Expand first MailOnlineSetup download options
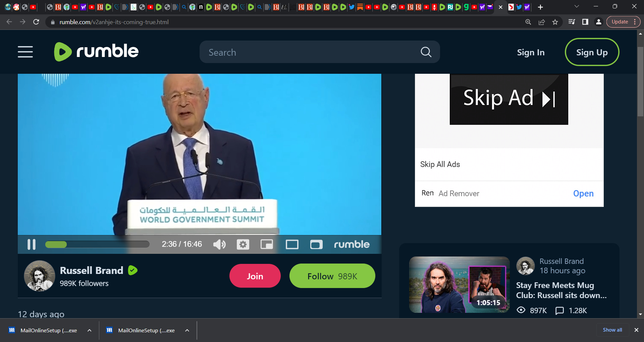The image size is (644, 342). pyautogui.click(x=90, y=330)
